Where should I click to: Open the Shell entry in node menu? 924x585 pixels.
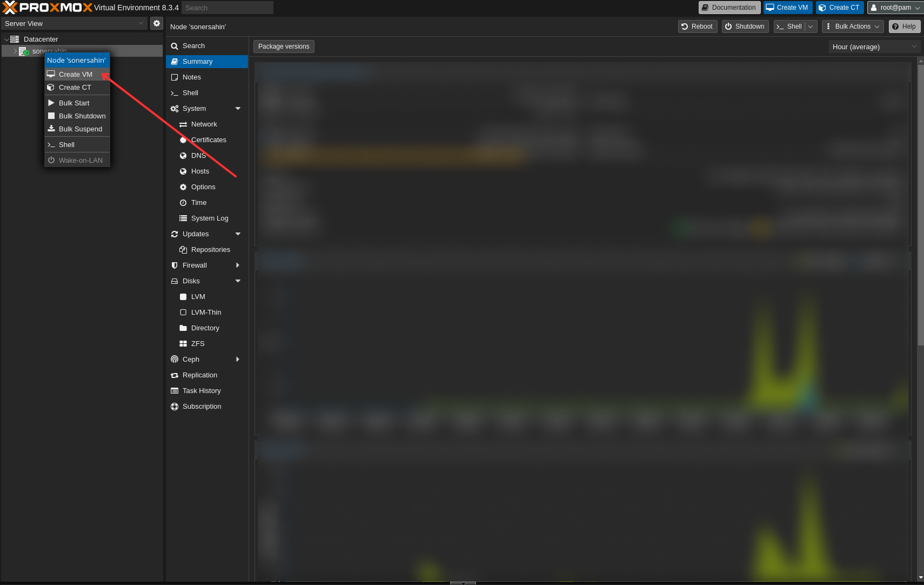coord(207,93)
